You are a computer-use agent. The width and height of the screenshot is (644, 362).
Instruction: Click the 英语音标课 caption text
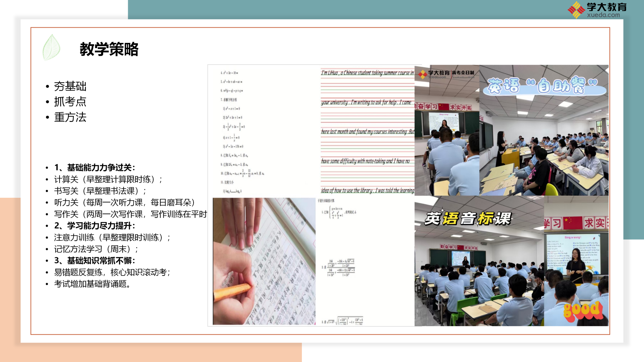(468, 218)
